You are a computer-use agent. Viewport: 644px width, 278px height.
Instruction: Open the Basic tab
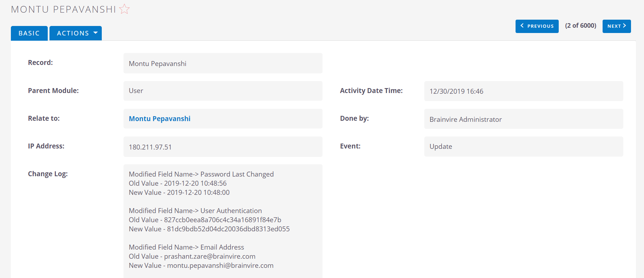[x=29, y=33]
